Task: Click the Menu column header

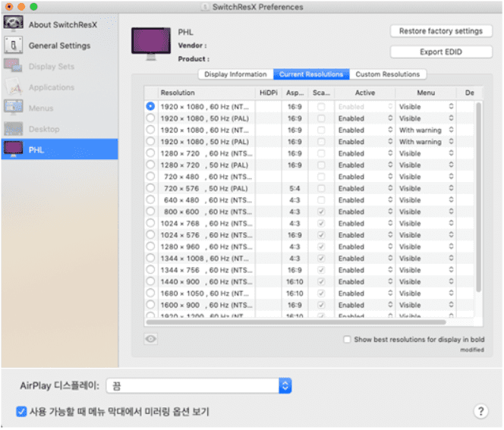Action: point(426,93)
